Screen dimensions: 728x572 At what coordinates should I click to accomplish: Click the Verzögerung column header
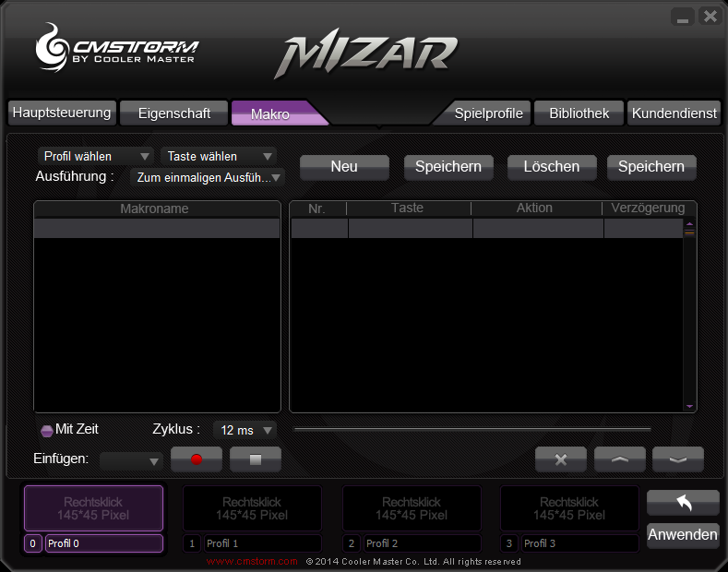pyautogui.click(x=649, y=209)
